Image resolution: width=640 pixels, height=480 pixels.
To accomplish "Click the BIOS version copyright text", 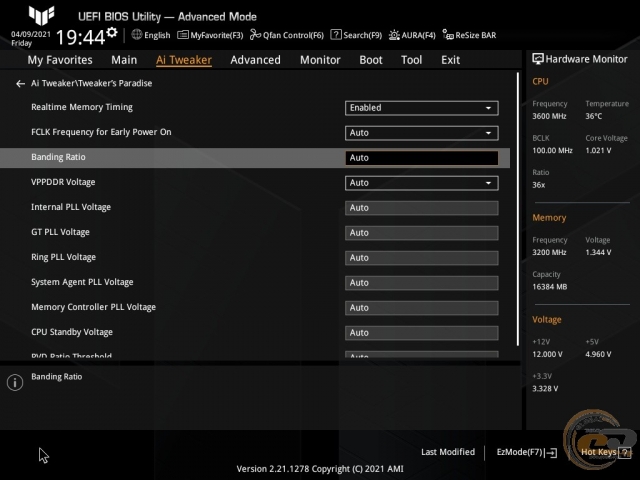I will pyautogui.click(x=320, y=469).
